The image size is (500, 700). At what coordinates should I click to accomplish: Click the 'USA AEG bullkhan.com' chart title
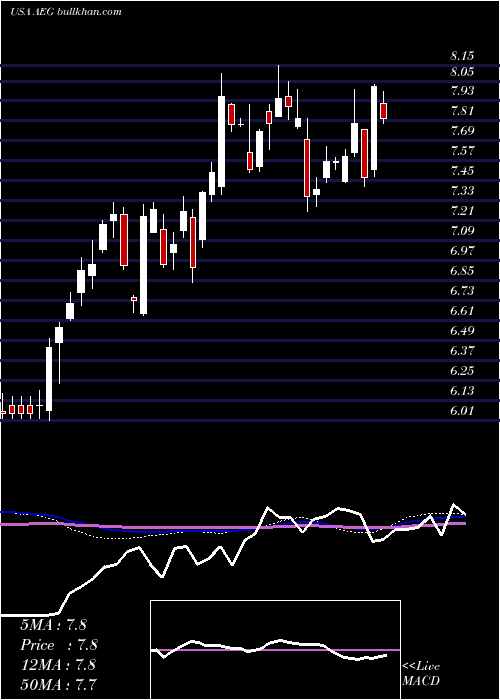(66, 12)
